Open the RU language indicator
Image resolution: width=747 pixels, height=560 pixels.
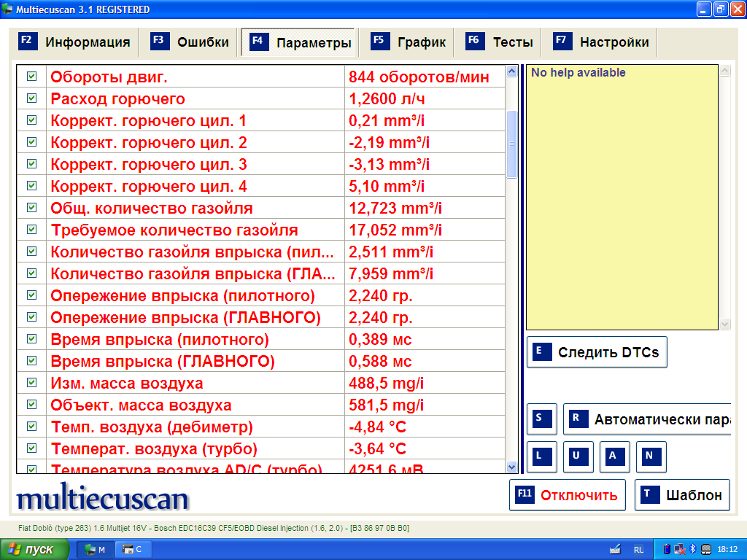[x=638, y=549]
